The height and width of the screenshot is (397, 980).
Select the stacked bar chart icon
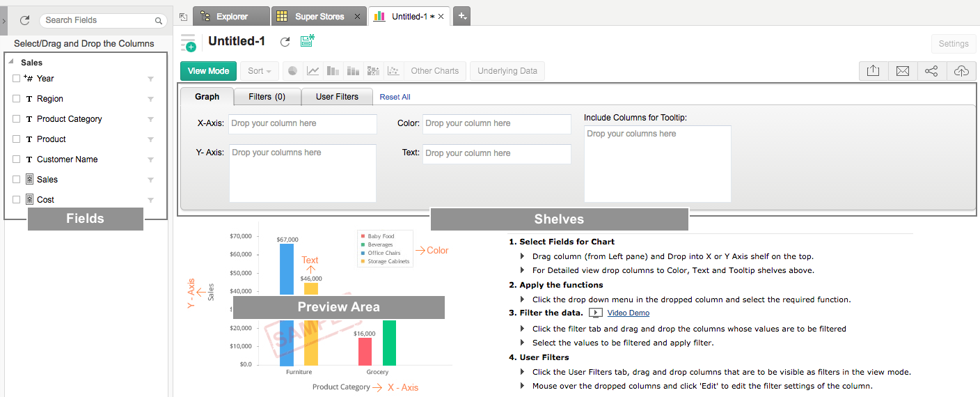(354, 71)
